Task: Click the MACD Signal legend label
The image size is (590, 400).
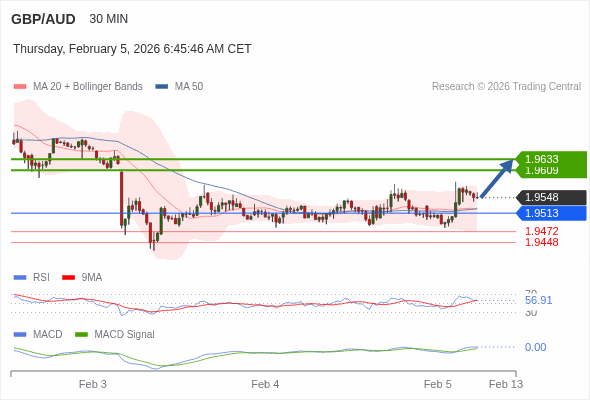Action: pos(125,335)
